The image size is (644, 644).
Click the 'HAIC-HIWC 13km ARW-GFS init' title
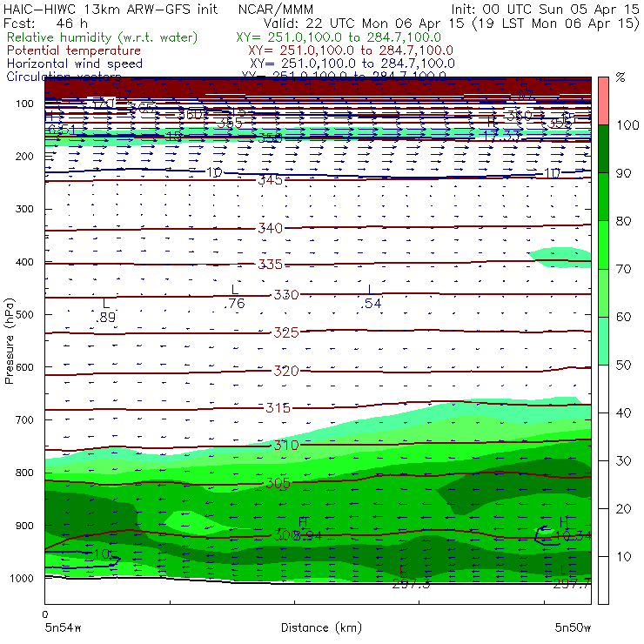tap(111, 10)
